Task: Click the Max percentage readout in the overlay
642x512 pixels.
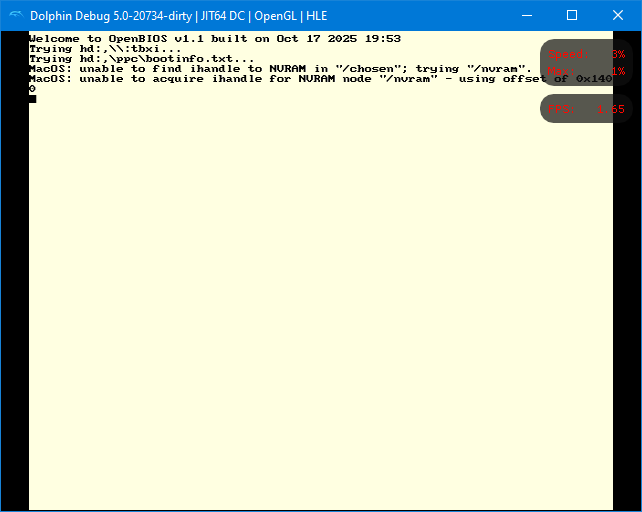Action: click(586, 71)
